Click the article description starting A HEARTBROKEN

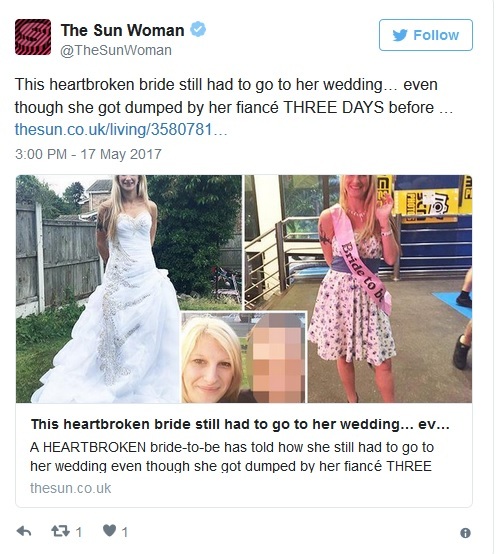[232, 456]
